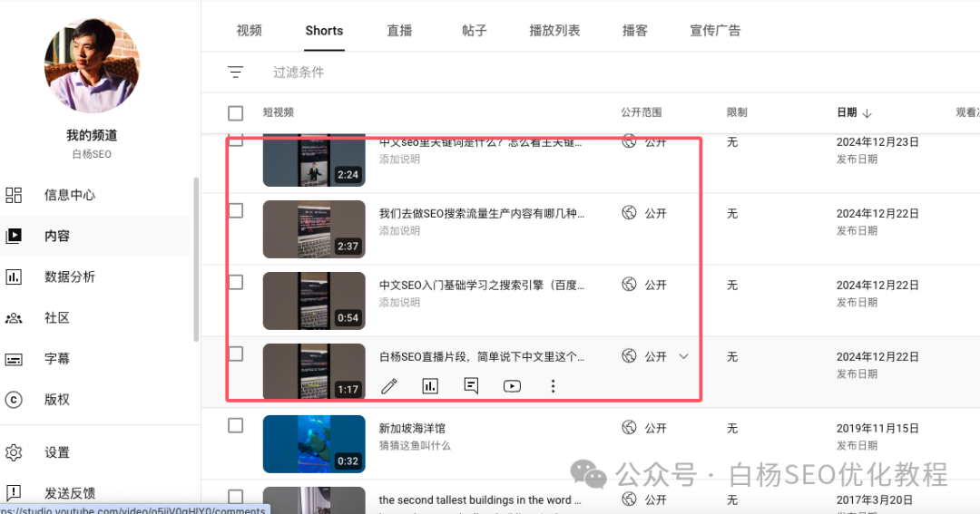
Task: Switch to the 直播 tab
Action: coord(399,31)
